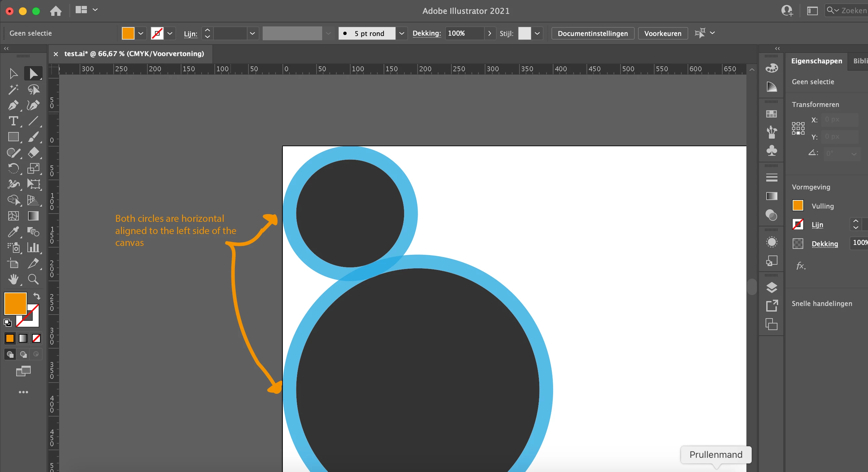Image resolution: width=868 pixels, height=472 pixels.
Task: Expand the Stijl style dropdown
Action: tap(537, 33)
